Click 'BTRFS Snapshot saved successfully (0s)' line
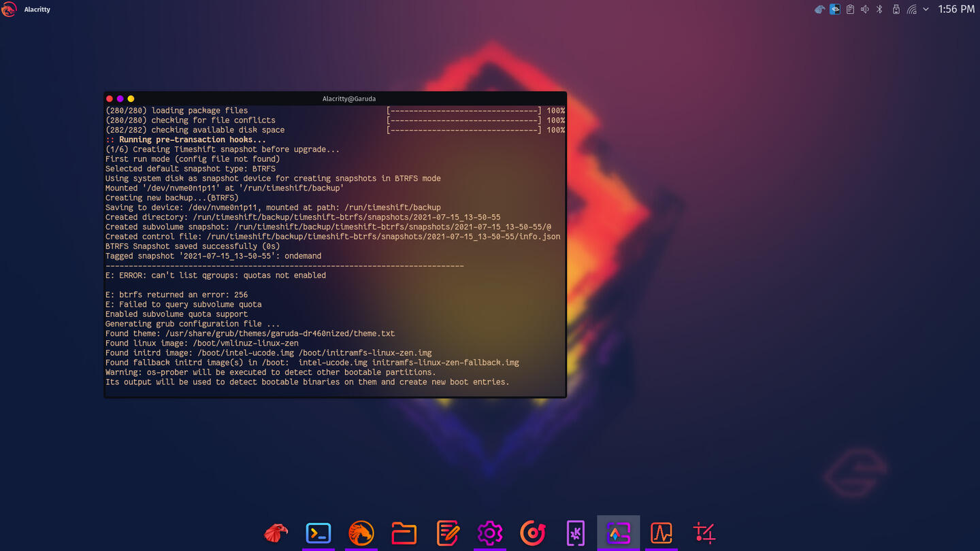Viewport: 980px width, 551px height. [193, 246]
